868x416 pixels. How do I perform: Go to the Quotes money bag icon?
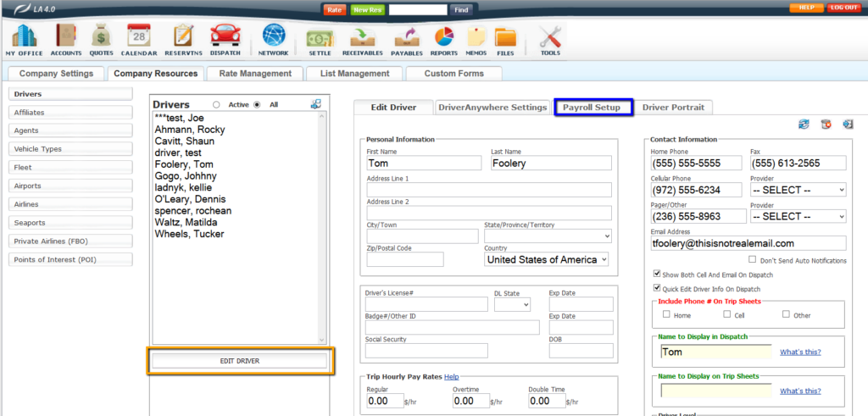[101, 39]
